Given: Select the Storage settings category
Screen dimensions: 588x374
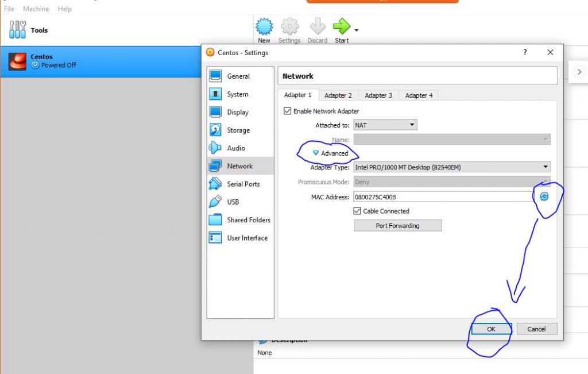Looking at the screenshot, I should [238, 130].
